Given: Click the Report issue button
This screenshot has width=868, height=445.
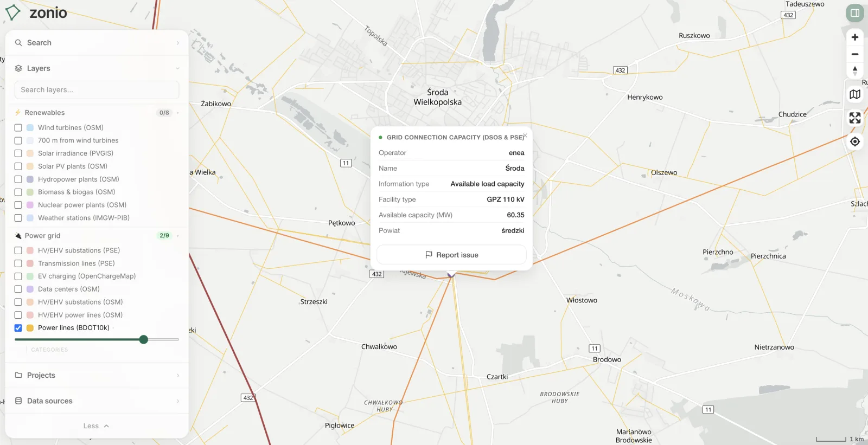Looking at the screenshot, I should 451,255.
